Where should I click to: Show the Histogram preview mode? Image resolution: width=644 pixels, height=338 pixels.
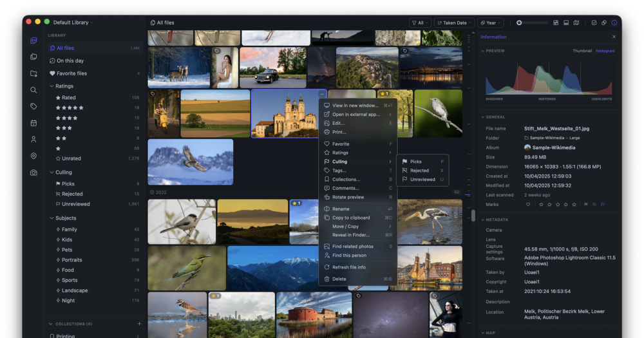(x=605, y=51)
